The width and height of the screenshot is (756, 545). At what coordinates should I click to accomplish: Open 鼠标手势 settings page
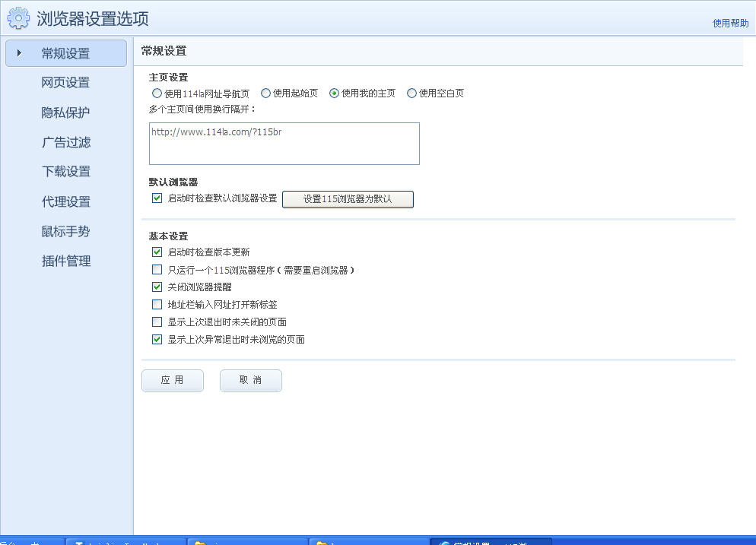click(x=65, y=231)
